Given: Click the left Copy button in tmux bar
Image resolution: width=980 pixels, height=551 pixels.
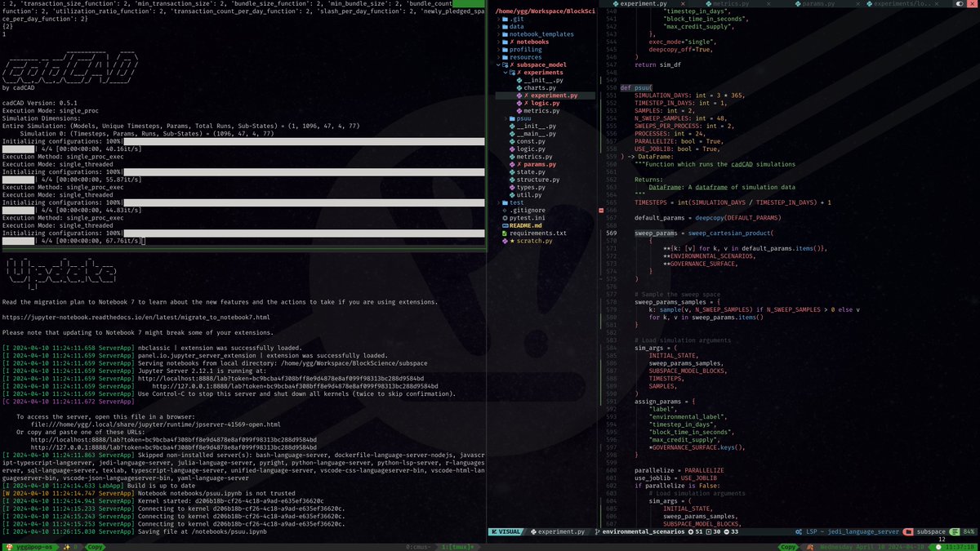Looking at the screenshot, I should coord(95,547).
